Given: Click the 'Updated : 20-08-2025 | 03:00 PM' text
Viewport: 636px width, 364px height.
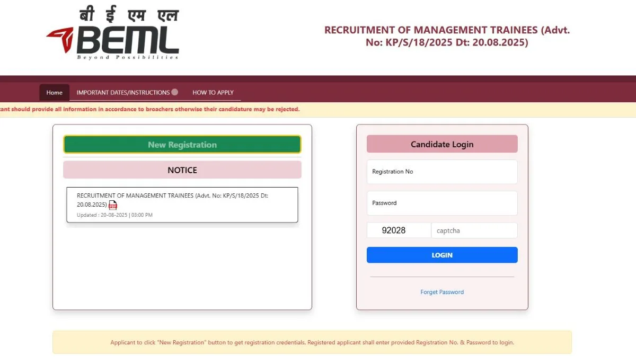Looking at the screenshot, I should click(x=114, y=215).
